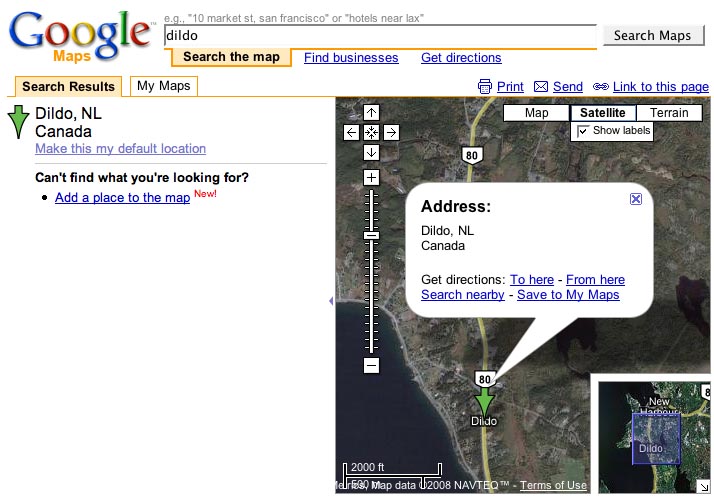
Task: Switch to Terrain view
Action: pos(669,113)
